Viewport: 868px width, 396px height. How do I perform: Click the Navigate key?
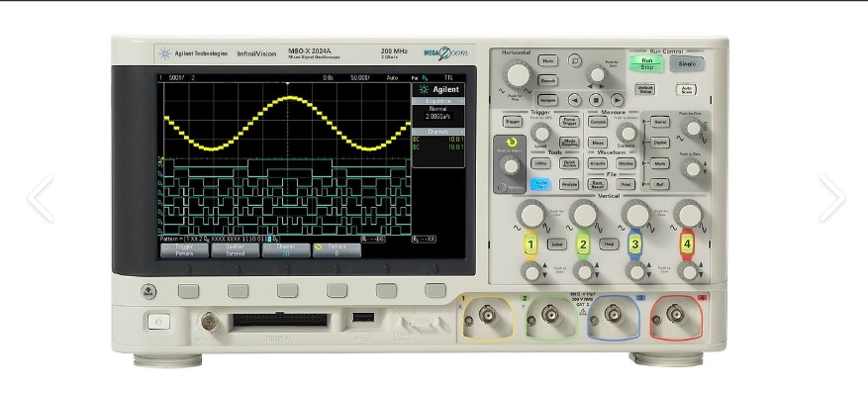coord(547,100)
